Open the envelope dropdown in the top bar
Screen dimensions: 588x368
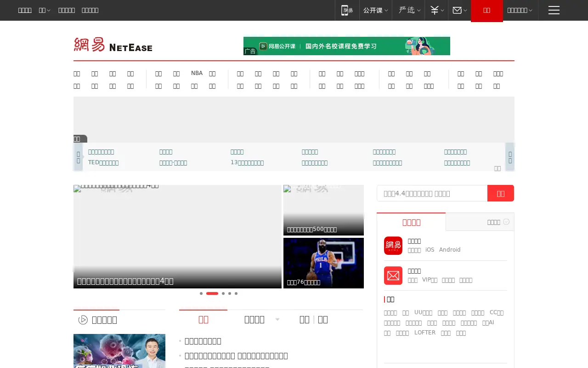459,10
